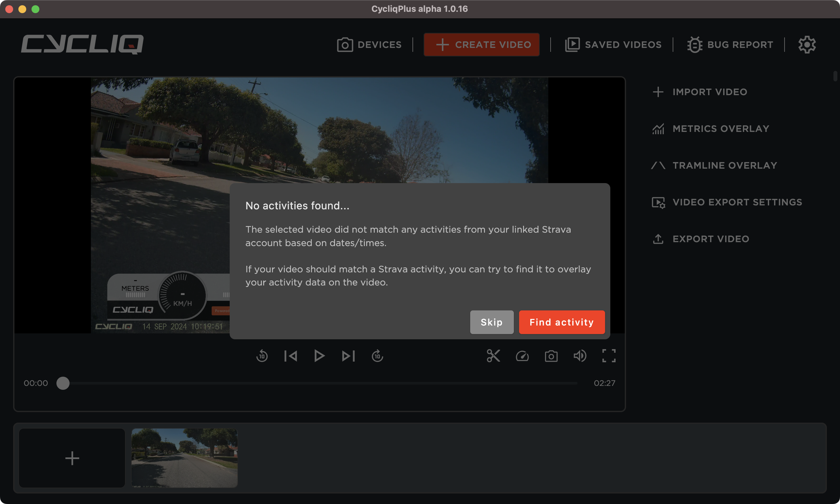Click the Cycliq logo
This screenshot has width=840, height=504.
tap(82, 44)
